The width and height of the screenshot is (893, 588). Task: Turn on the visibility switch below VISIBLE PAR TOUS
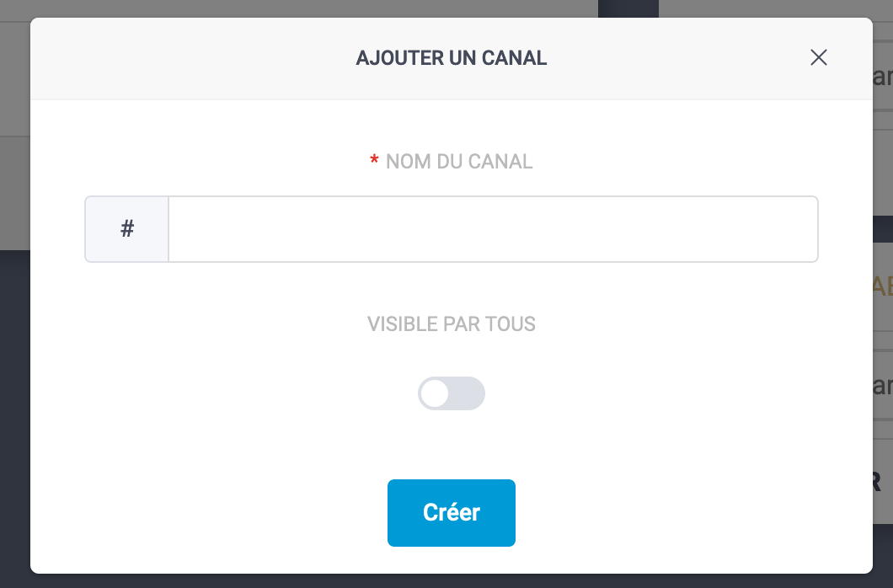[452, 393]
